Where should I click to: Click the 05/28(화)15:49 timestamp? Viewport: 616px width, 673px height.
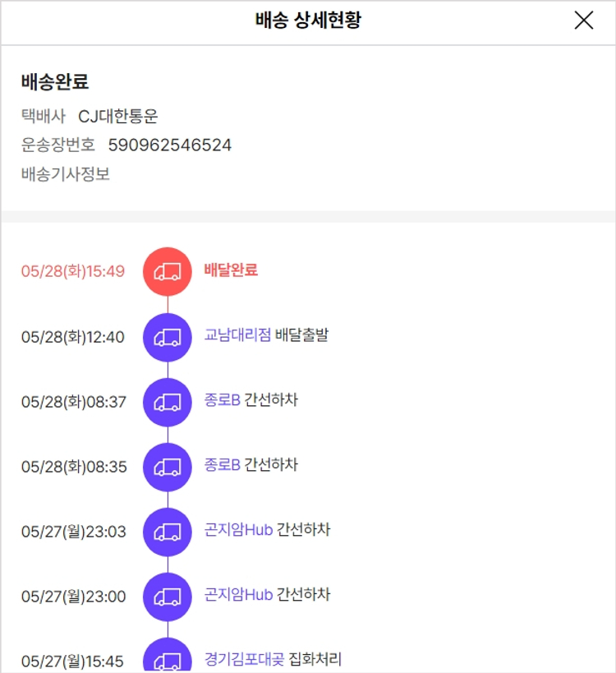tap(73, 271)
